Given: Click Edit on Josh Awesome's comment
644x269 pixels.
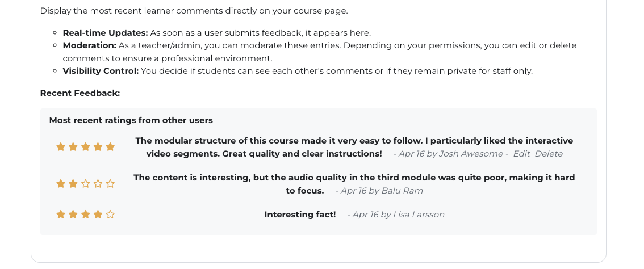Looking at the screenshot, I should pos(521,154).
